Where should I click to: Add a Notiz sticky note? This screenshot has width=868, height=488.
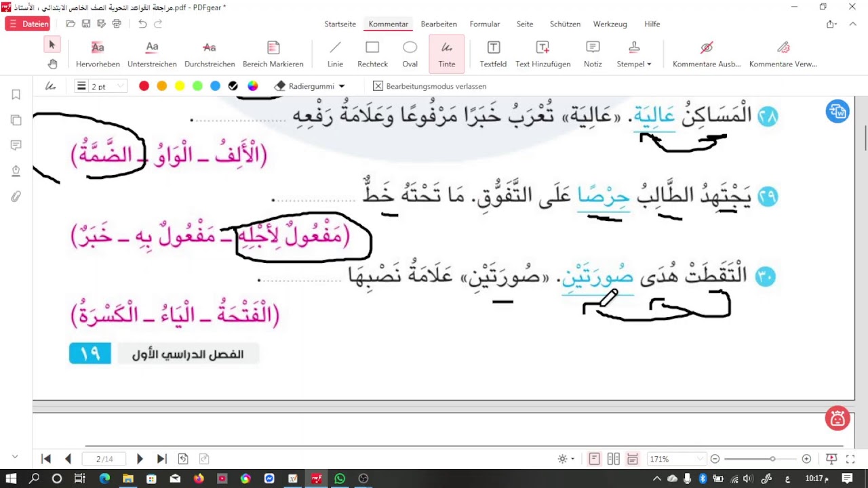point(593,55)
